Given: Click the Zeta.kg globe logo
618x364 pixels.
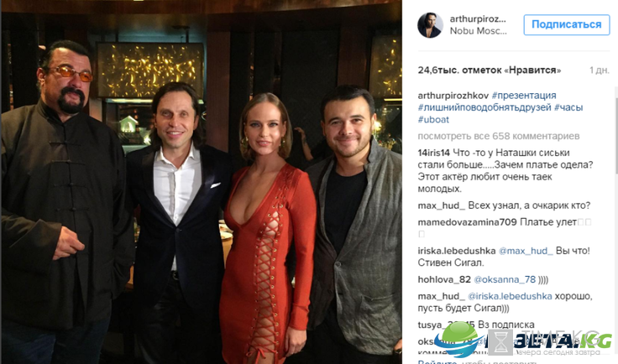Looking at the screenshot, I should (458, 340).
